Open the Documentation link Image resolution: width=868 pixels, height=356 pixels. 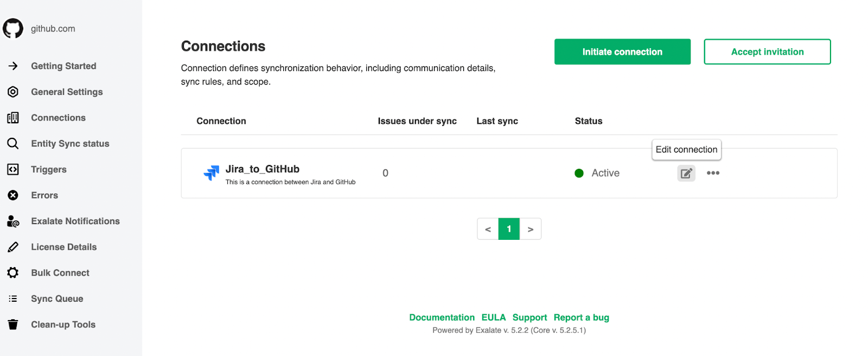[x=442, y=317]
